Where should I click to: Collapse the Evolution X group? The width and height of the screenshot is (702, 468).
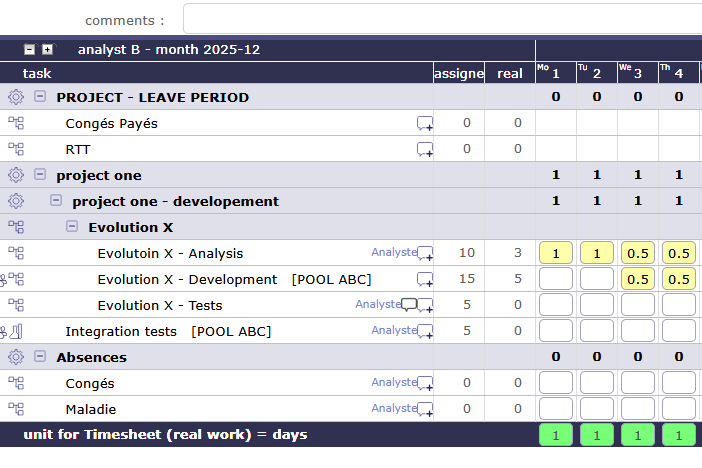[72, 227]
